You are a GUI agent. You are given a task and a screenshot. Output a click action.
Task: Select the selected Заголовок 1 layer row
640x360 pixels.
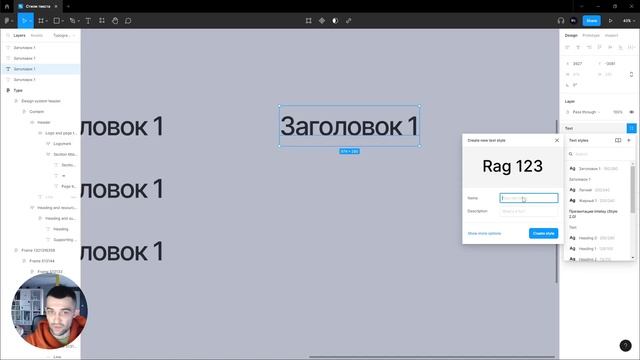coord(40,69)
